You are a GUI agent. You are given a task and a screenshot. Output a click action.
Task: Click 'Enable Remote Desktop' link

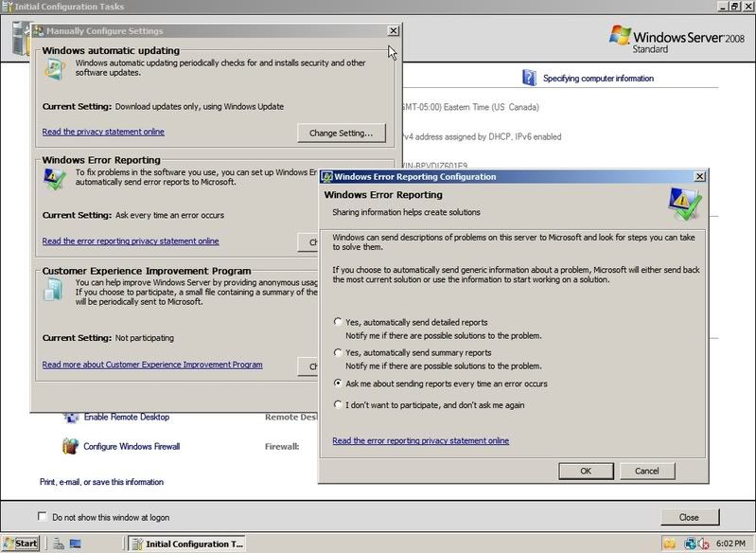click(x=127, y=417)
